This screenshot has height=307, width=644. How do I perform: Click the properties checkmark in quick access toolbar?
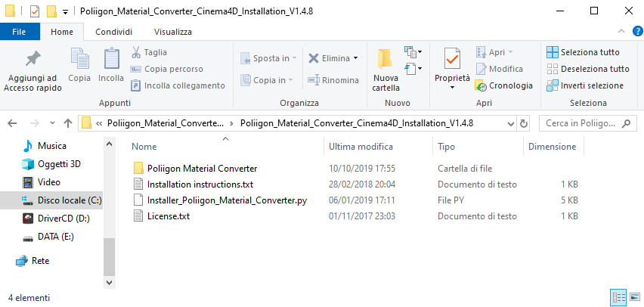tap(35, 11)
